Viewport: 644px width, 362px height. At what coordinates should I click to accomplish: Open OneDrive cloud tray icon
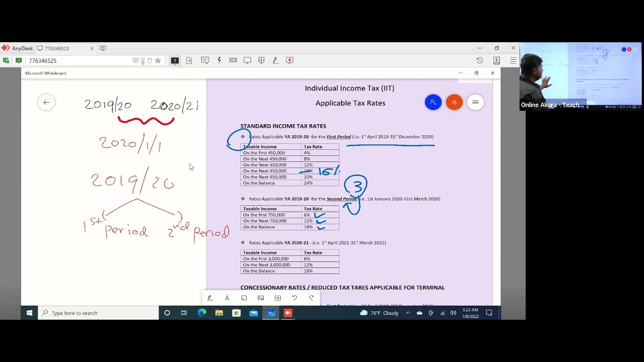(419, 313)
